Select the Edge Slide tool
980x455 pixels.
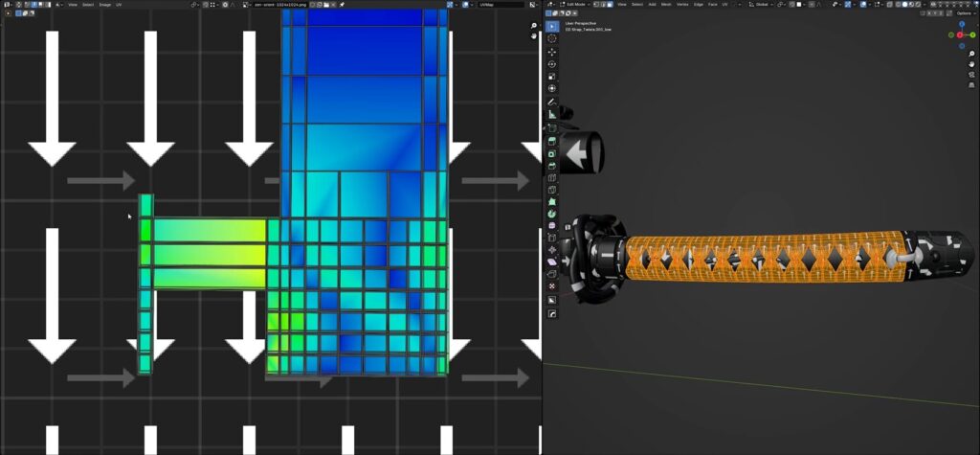pos(552,238)
